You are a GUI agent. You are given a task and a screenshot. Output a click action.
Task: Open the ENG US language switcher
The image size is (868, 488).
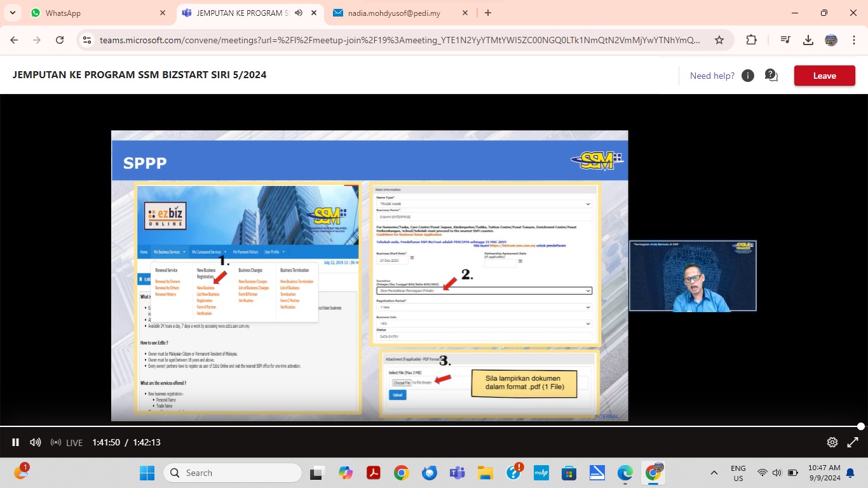click(738, 473)
